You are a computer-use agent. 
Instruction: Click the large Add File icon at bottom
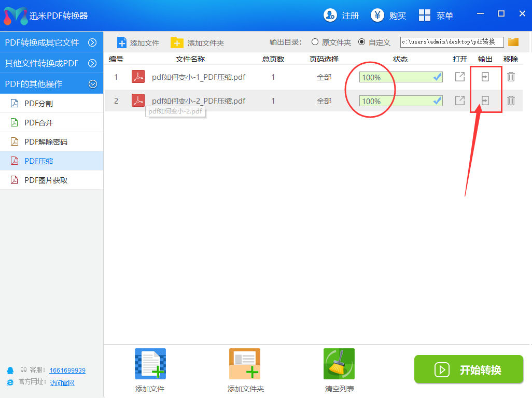150,364
